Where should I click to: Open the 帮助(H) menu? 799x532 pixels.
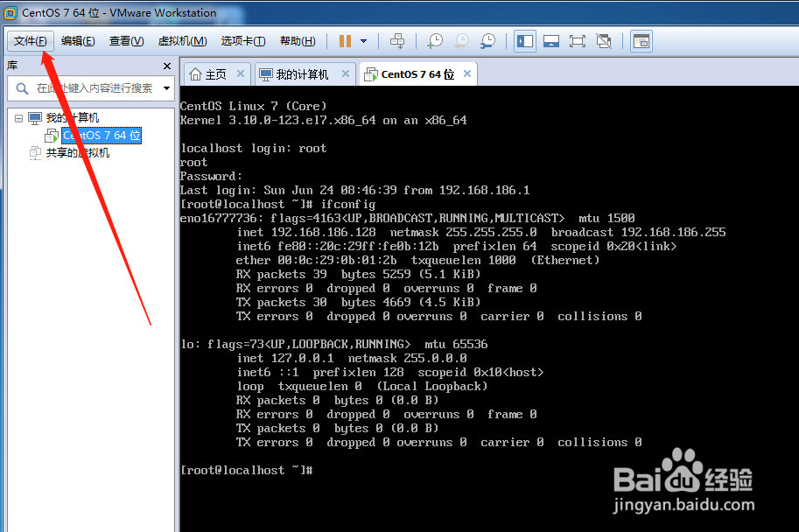coord(298,41)
